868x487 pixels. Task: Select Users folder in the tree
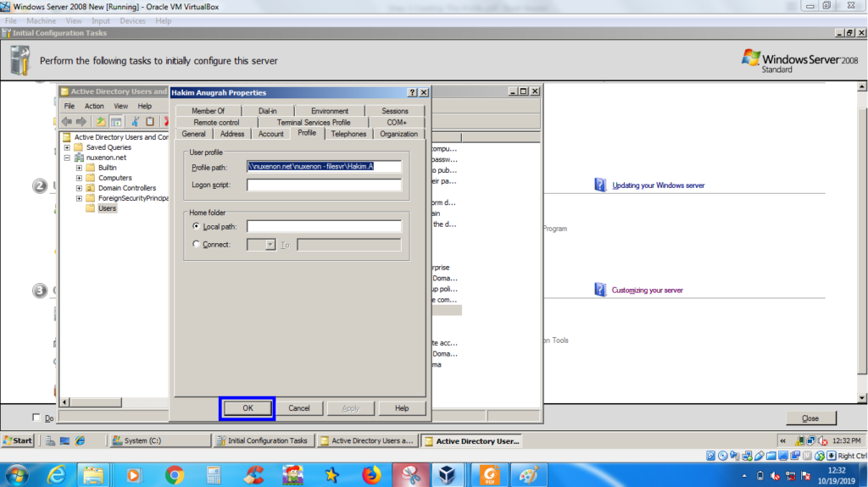(107, 208)
